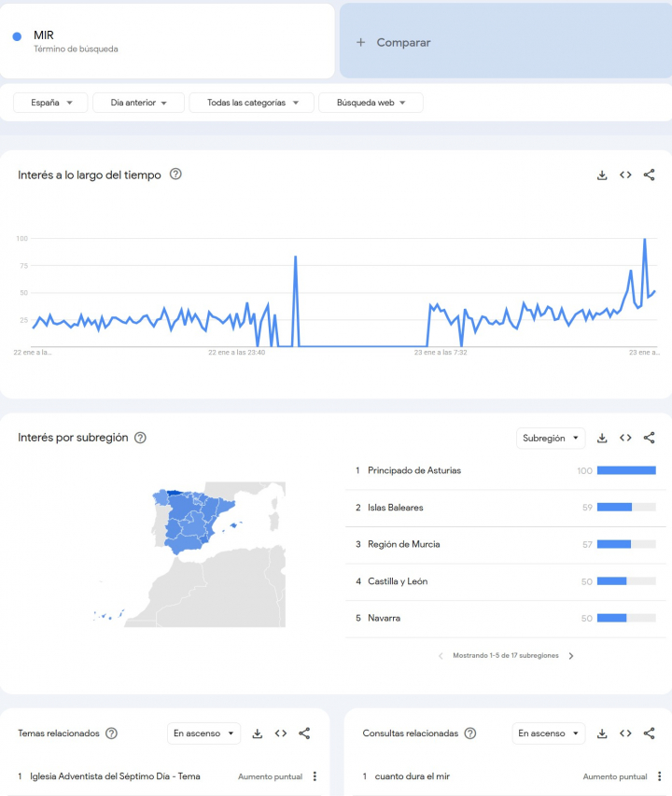Open the cuanto dura el mir query
672x796 pixels.
tap(413, 776)
